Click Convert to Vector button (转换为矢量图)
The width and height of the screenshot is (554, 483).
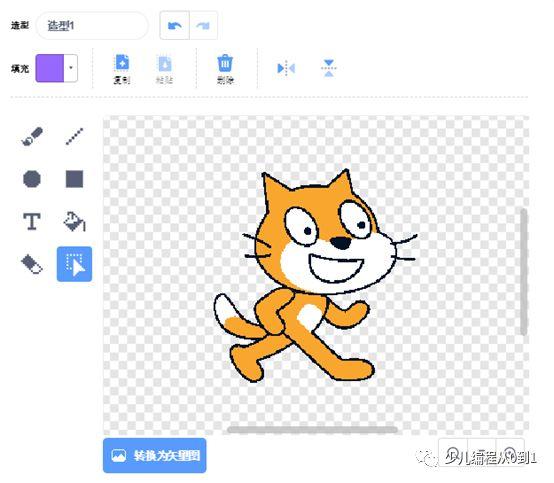click(x=155, y=455)
